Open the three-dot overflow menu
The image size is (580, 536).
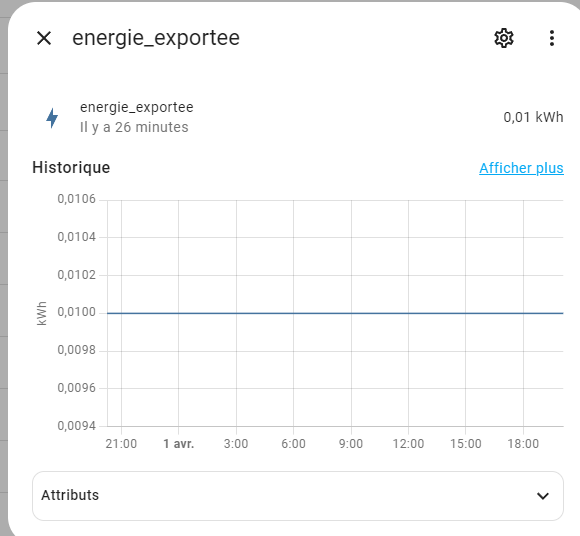(552, 38)
